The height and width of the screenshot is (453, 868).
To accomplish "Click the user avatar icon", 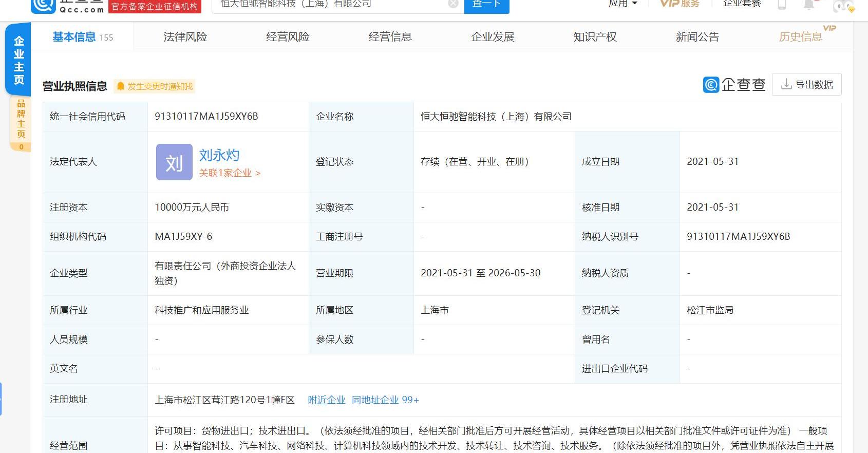I will [842, 5].
